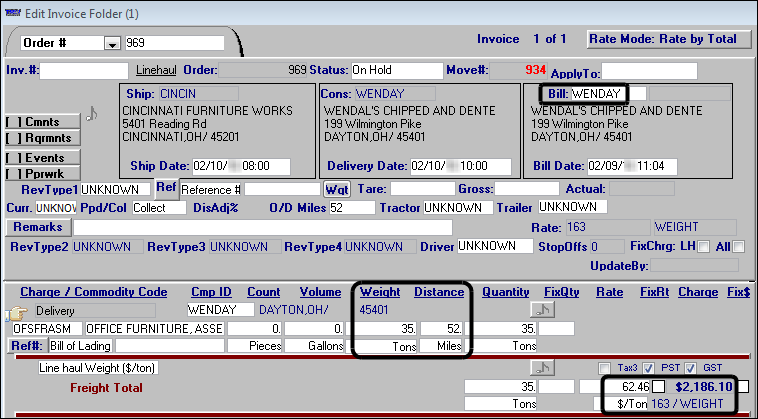Open the Status On Hold dropdown
The height and width of the screenshot is (419, 758).
[x=397, y=71]
